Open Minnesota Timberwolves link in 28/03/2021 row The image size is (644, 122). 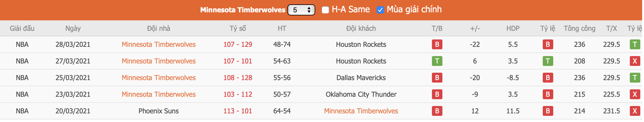point(159,44)
